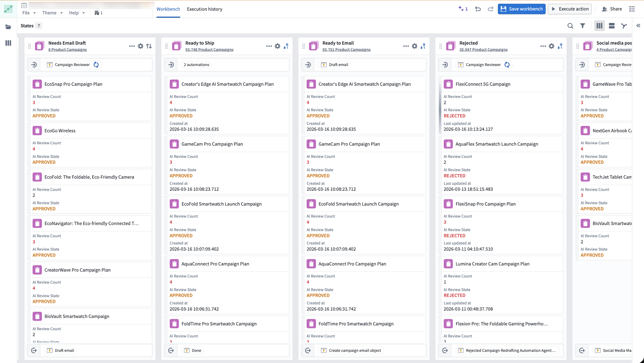Switch to the Execution history tab

point(205,9)
